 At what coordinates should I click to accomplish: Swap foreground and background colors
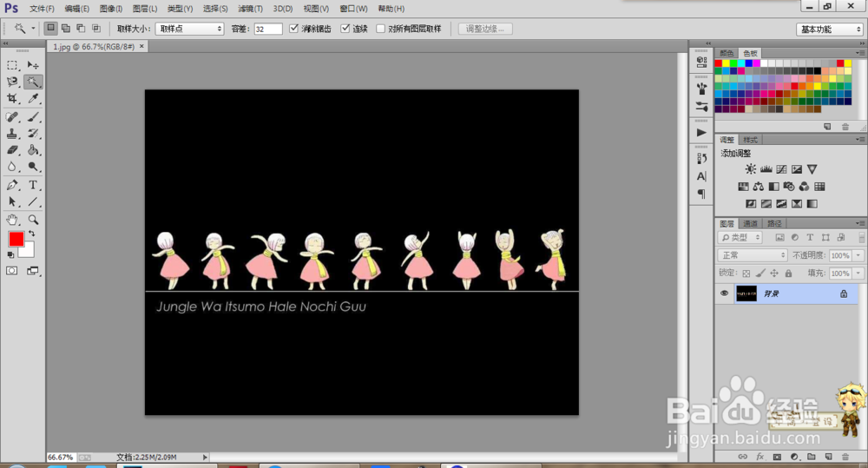pos(31,234)
